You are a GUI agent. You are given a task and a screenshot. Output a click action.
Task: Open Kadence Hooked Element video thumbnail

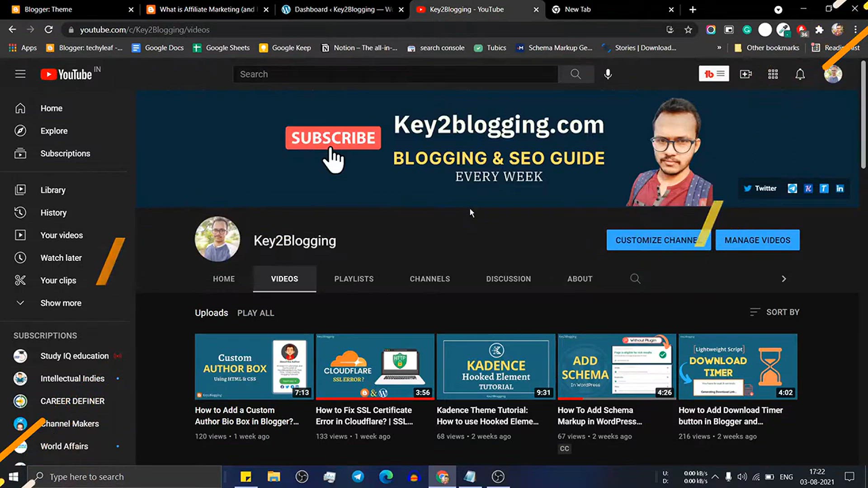(496, 366)
